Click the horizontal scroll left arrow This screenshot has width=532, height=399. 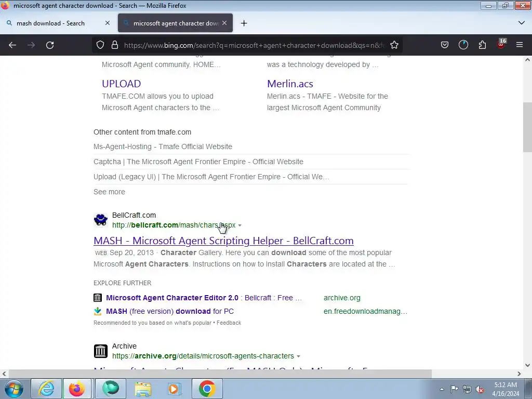(x=4, y=374)
